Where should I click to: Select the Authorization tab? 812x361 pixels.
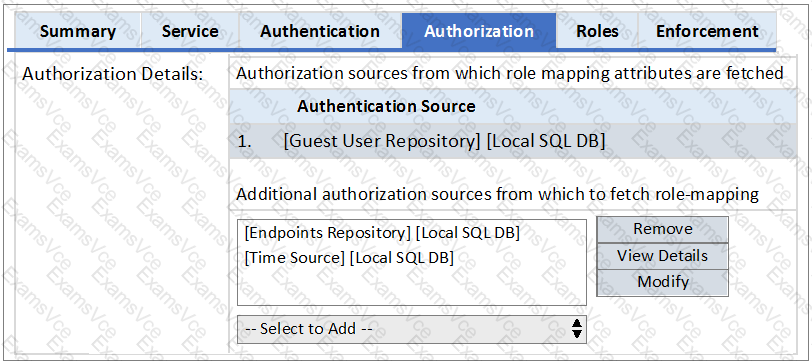[479, 31]
